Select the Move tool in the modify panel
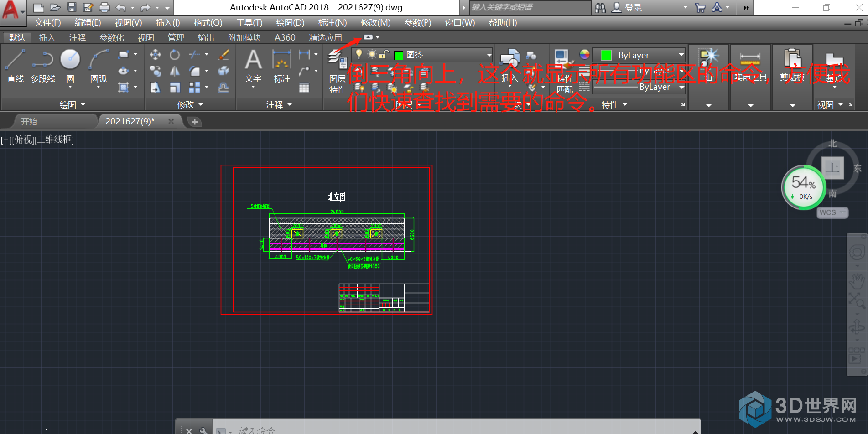 click(155, 55)
